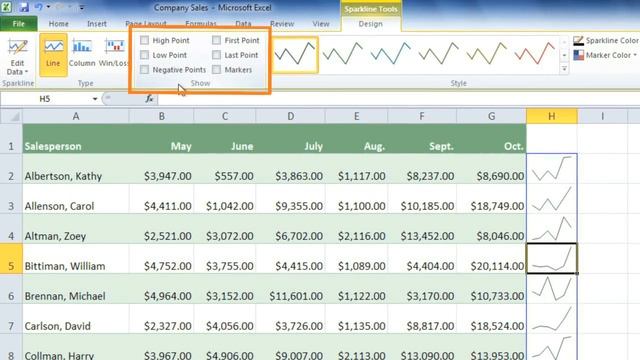Viewport: 640px width, 360px height.
Task: Select the red sparkline style thumbnail
Action: point(534,55)
